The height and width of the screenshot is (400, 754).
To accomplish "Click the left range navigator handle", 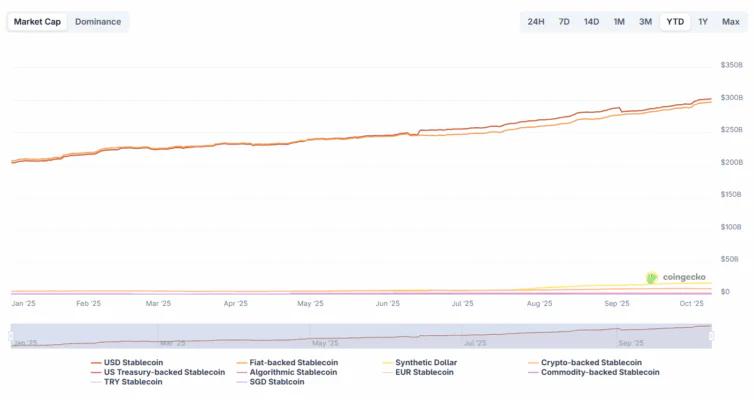I will (x=11, y=335).
